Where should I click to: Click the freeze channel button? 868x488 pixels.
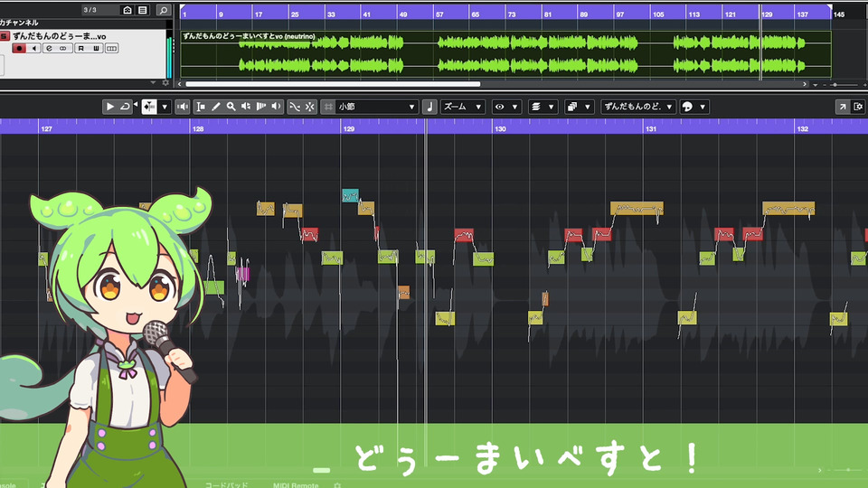coord(111,49)
